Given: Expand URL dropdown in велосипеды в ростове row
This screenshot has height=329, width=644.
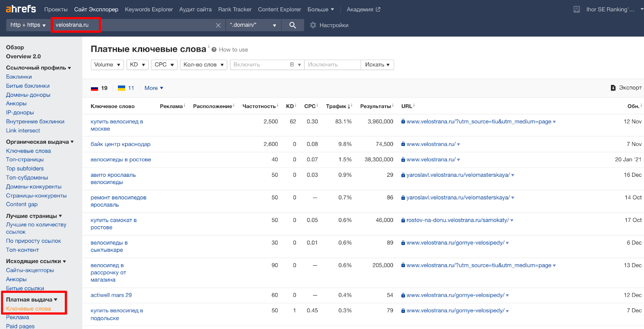Looking at the screenshot, I should pos(458,160).
